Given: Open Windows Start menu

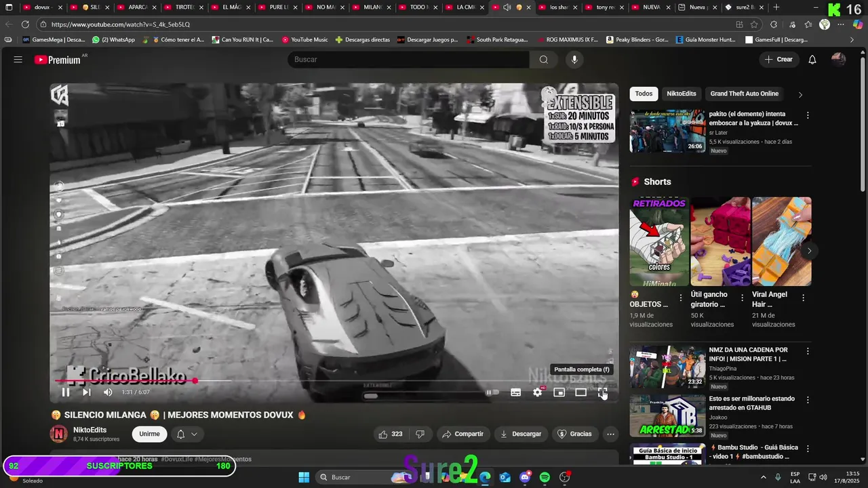Looking at the screenshot, I should [304, 477].
